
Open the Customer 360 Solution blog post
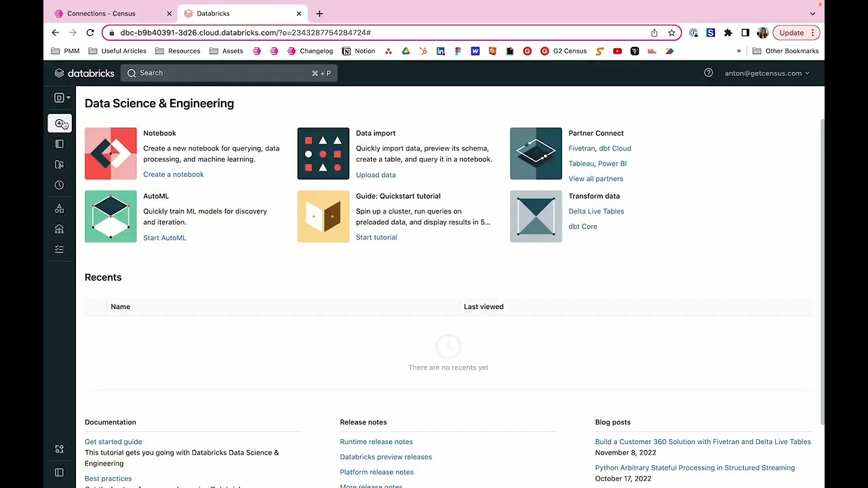703,442
